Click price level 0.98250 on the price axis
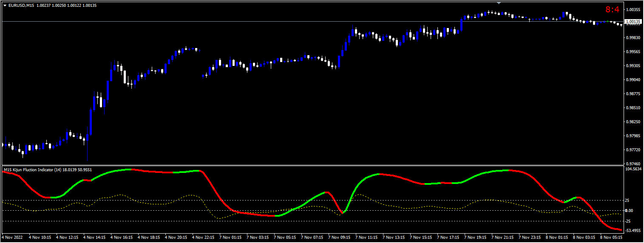Image resolution: width=644 pixels, height=243 pixels. [633, 121]
